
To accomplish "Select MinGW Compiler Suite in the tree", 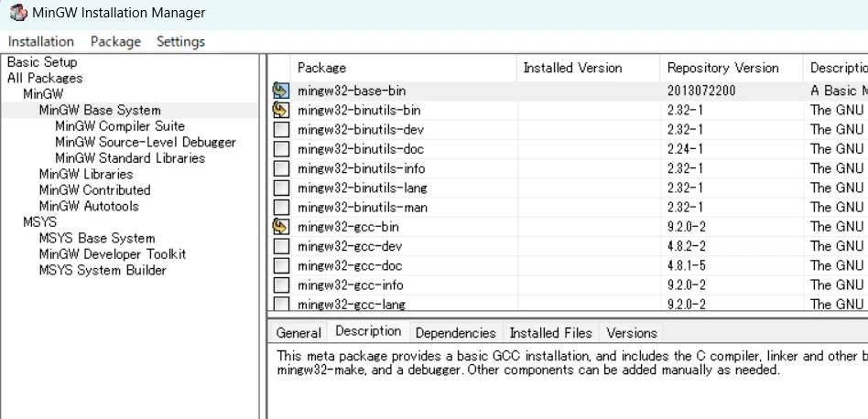I will coord(120,126).
